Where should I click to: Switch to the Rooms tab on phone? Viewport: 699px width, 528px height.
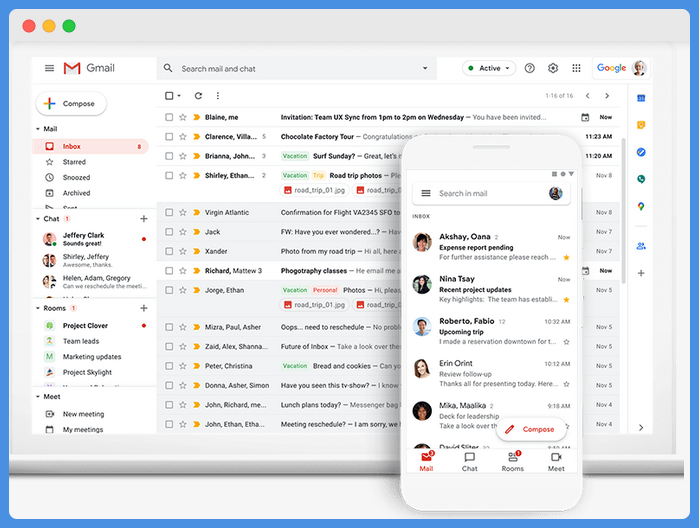[513, 462]
